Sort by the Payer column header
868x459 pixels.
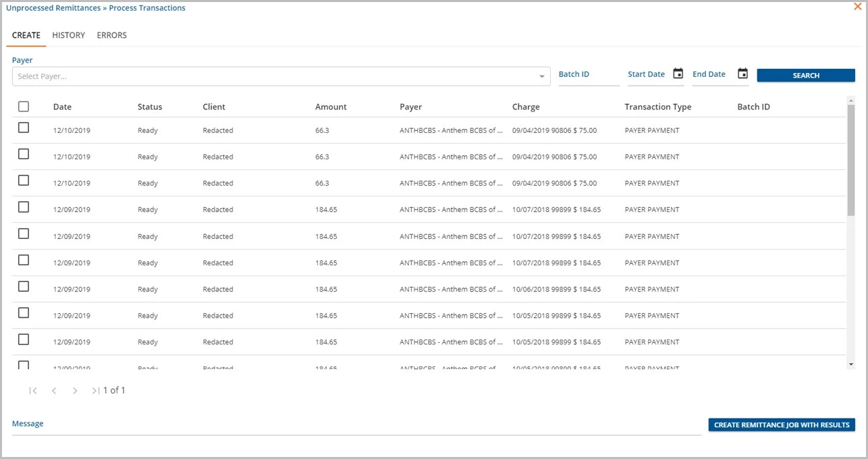tap(410, 107)
